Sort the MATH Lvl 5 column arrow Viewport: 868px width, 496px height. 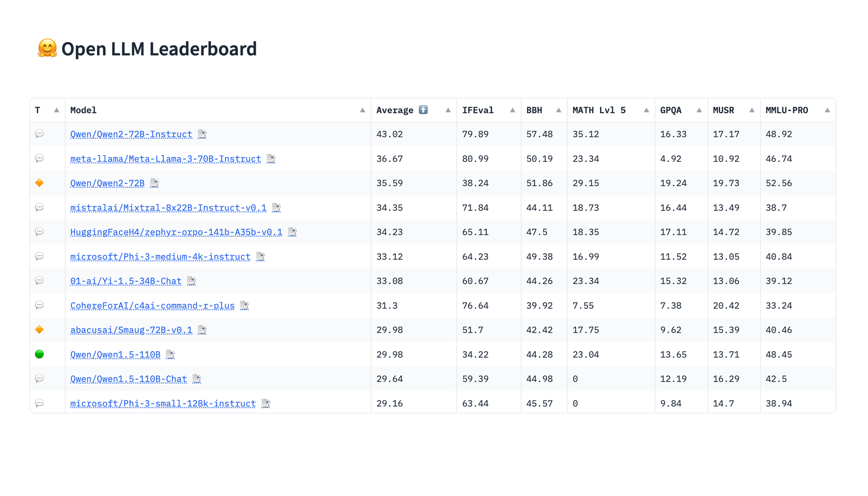(646, 110)
